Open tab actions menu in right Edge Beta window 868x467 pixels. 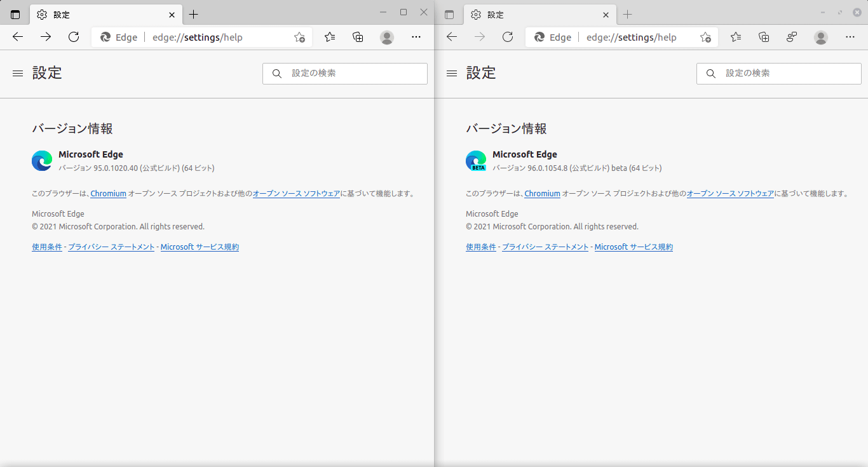[x=449, y=15]
